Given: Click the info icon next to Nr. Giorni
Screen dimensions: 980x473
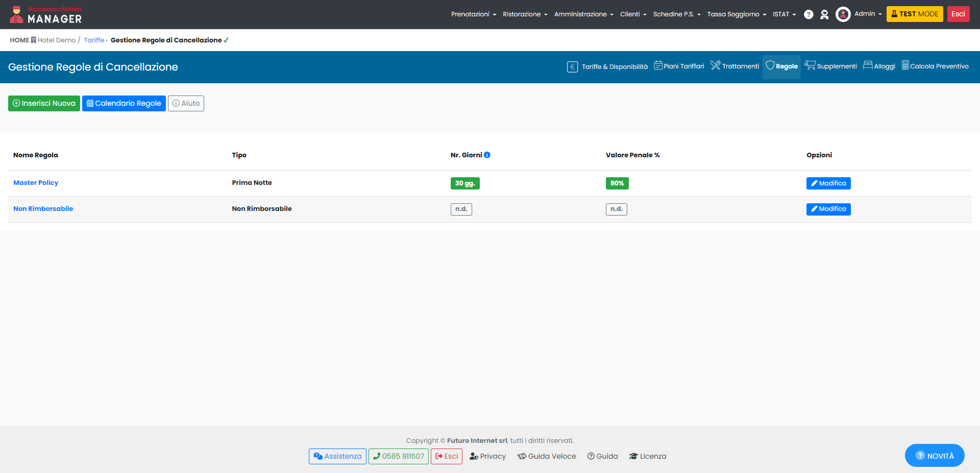Looking at the screenshot, I should [487, 155].
